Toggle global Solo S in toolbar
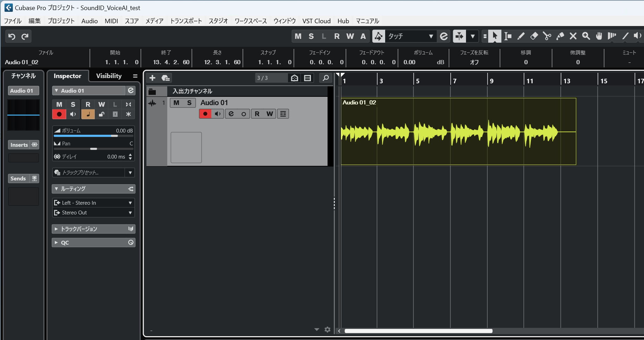This screenshot has height=340, width=644. click(x=311, y=36)
